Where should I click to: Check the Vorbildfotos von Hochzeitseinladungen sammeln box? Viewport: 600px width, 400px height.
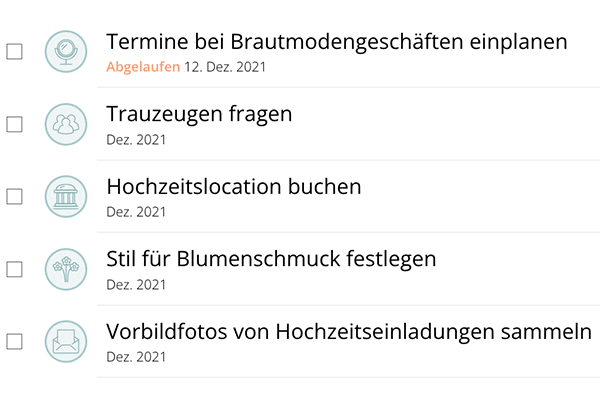15,341
